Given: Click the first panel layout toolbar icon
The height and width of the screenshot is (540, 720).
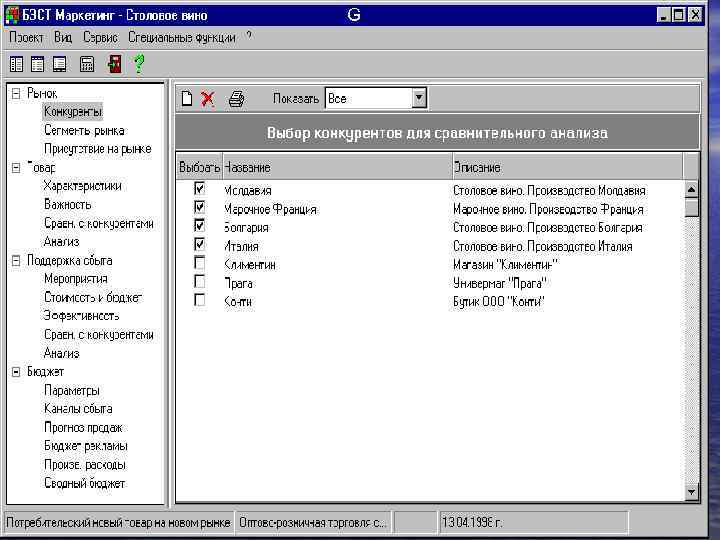Looking at the screenshot, I should pyautogui.click(x=16, y=64).
